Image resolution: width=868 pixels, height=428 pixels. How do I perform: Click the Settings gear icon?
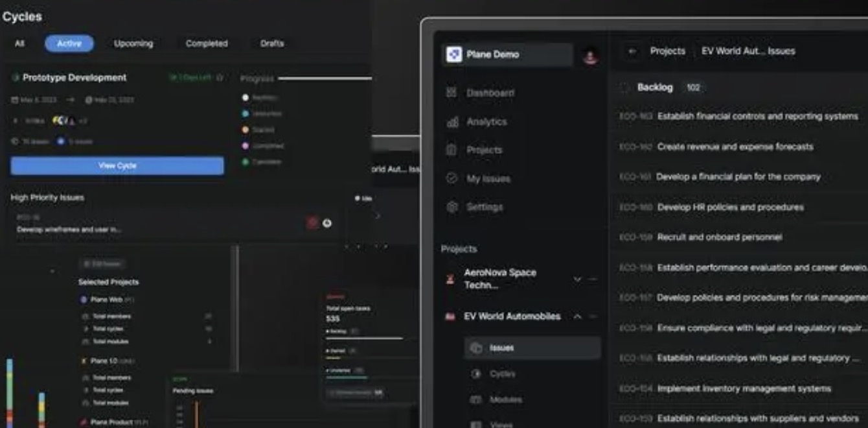[x=451, y=207]
